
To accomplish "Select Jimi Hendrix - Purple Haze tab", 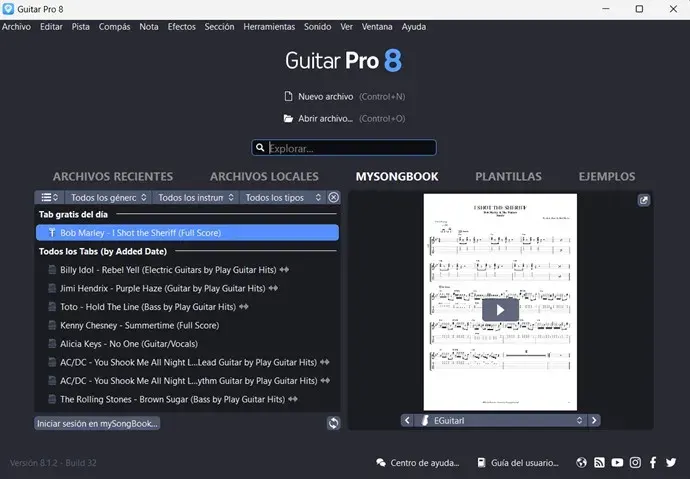I will pyautogui.click(x=187, y=288).
